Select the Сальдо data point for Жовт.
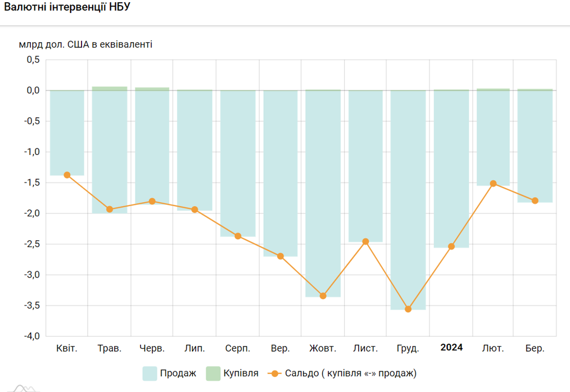This screenshot has height=392, width=570. 323,295
